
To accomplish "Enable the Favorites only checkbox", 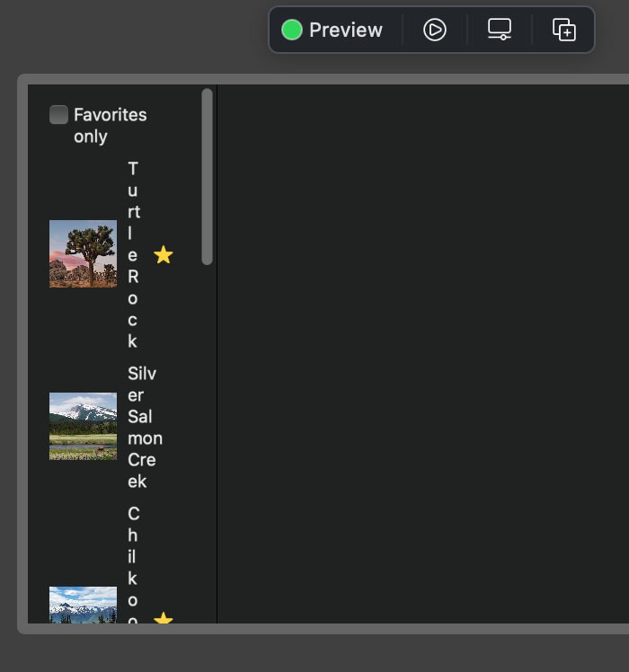I will click(58, 114).
